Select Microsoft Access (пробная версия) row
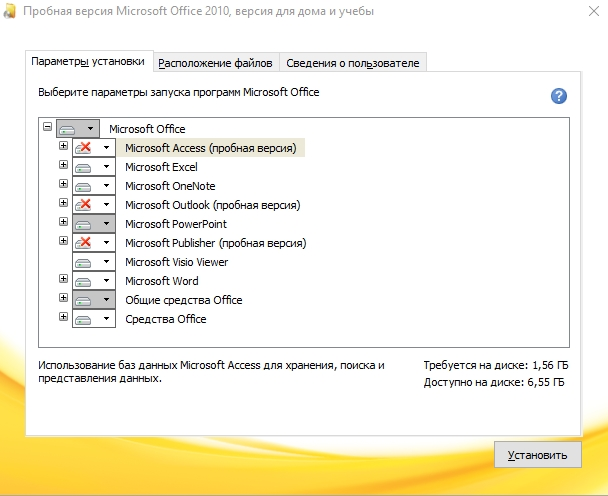 tap(211, 148)
